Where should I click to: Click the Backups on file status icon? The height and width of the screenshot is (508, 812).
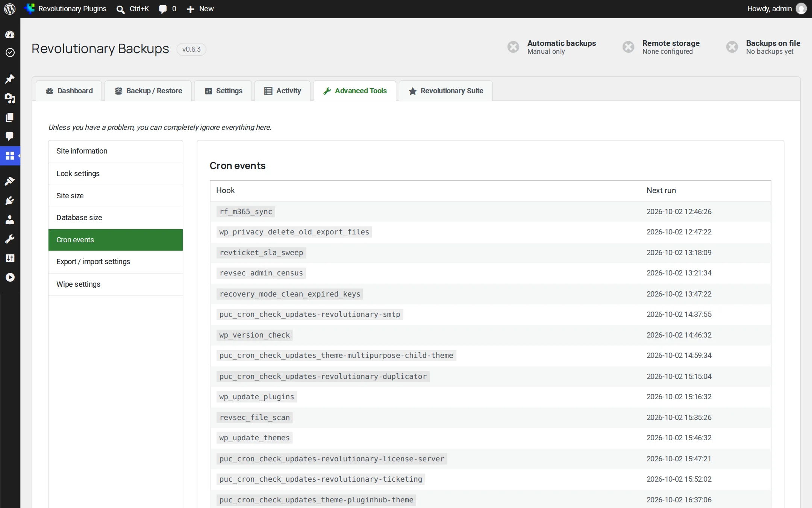point(732,47)
